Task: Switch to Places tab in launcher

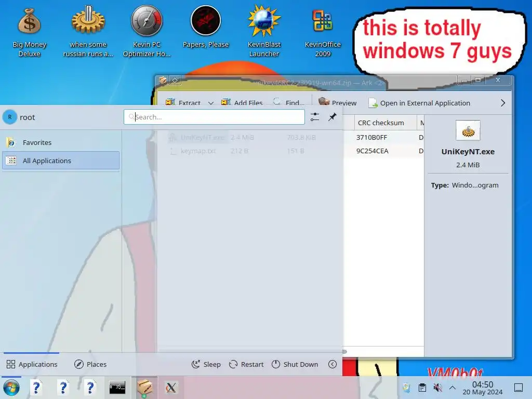Action: (90, 364)
